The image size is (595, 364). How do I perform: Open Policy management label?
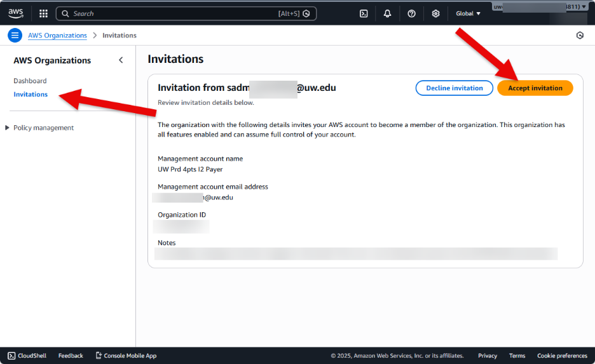(44, 128)
